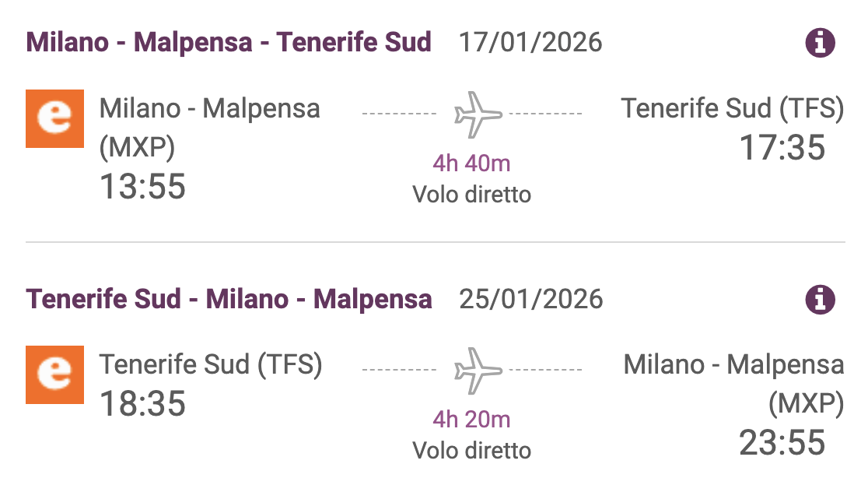Click the 23:55 arrival time at Malpensa
Screen dimensions: 868x492
tap(782, 443)
